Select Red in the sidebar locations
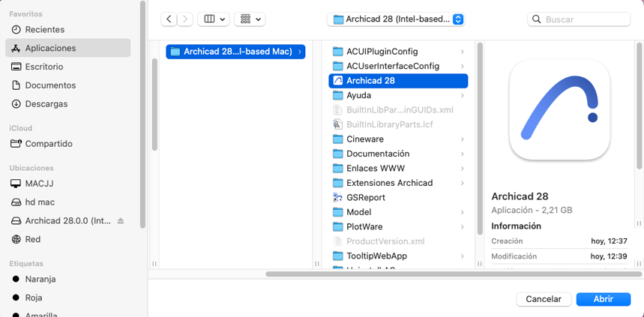The width and height of the screenshot is (644, 317). (68, 239)
